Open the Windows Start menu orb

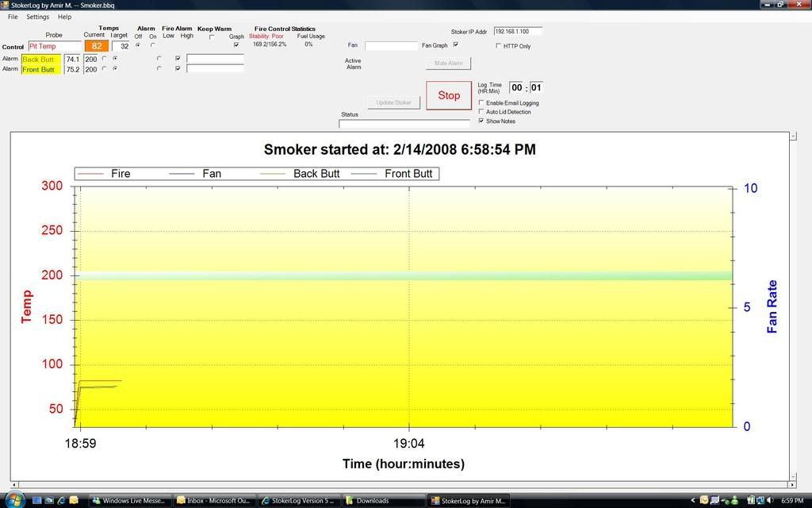coord(13,500)
